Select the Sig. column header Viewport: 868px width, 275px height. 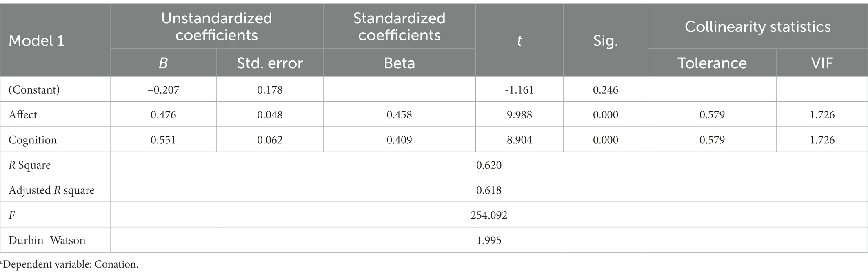606,41
